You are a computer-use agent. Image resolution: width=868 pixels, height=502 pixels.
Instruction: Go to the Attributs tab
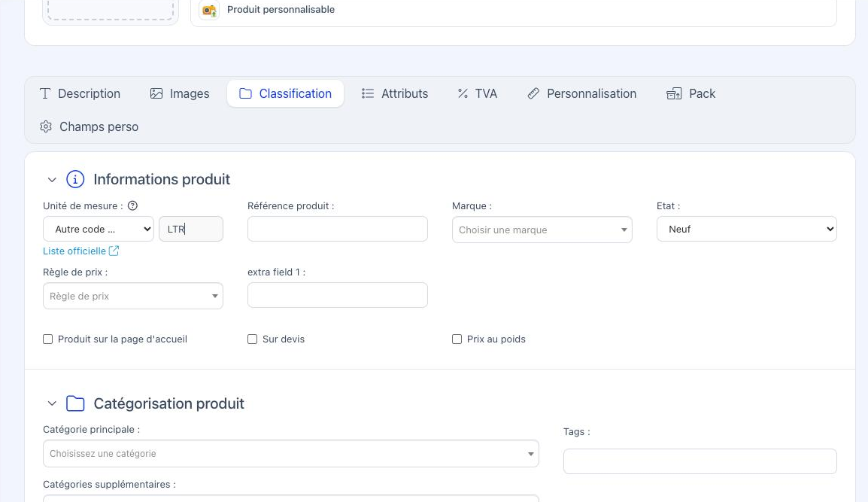[395, 93]
